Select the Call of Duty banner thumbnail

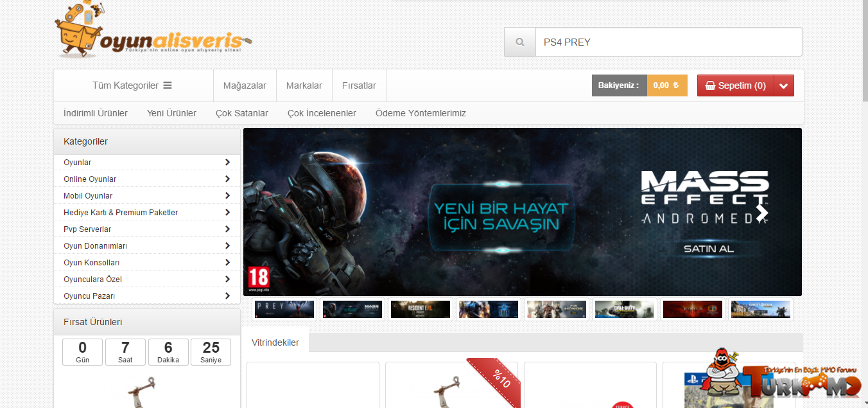click(x=625, y=309)
